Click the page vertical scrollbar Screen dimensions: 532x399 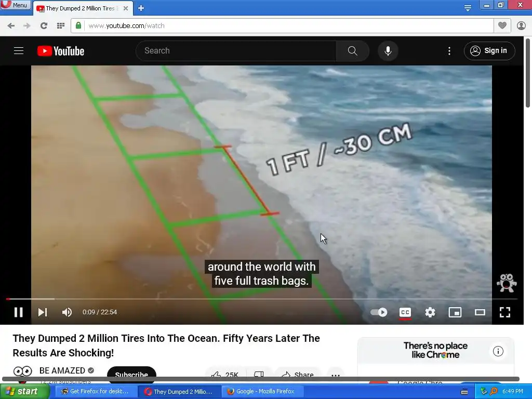tap(528, 73)
